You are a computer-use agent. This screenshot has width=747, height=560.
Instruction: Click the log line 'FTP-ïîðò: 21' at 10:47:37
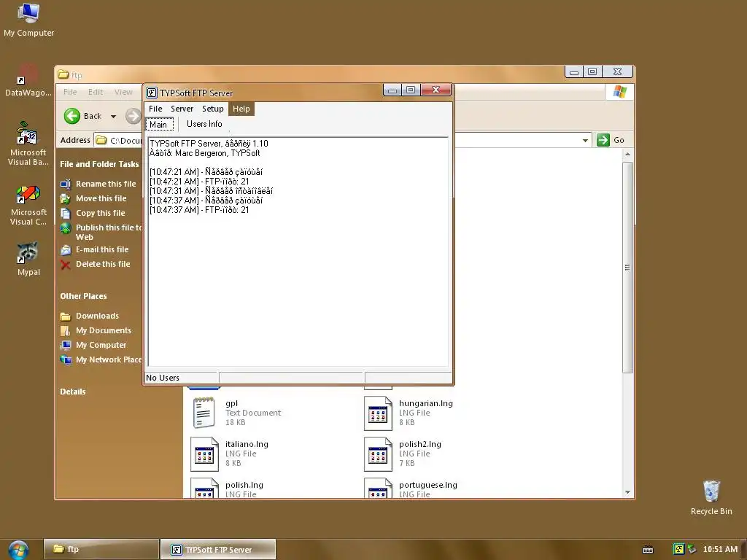click(x=199, y=210)
